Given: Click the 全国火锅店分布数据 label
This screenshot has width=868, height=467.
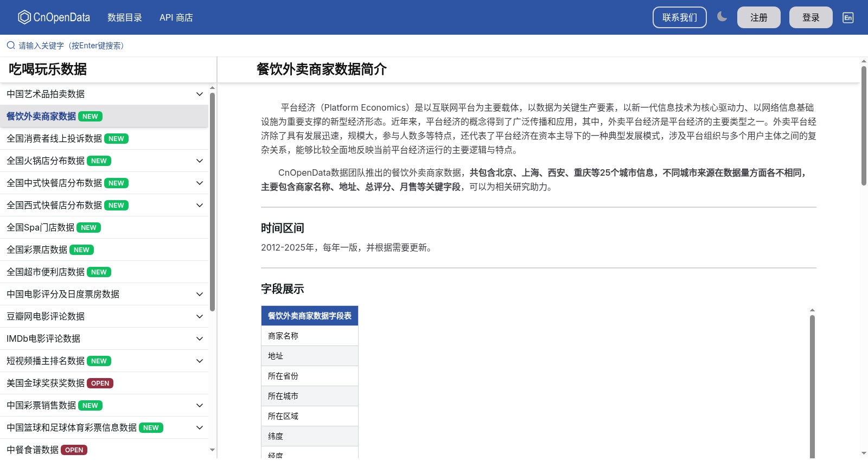Looking at the screenshot, I should tap(46, 161).
